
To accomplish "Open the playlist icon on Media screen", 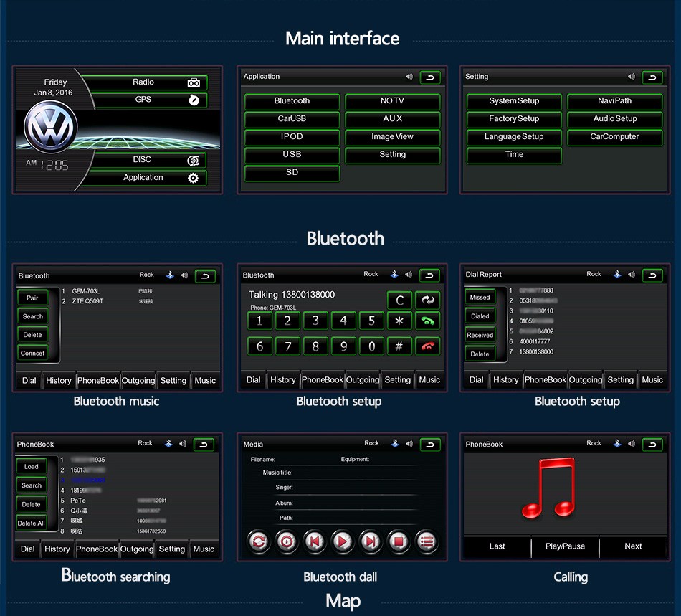I will tap(427, 541).
